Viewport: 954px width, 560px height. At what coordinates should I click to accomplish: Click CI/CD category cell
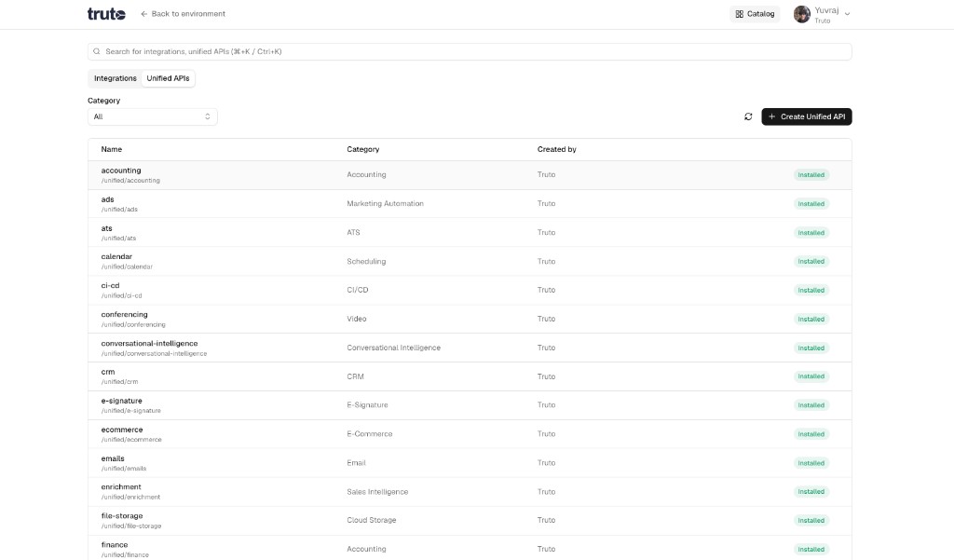tap(358, 290)
